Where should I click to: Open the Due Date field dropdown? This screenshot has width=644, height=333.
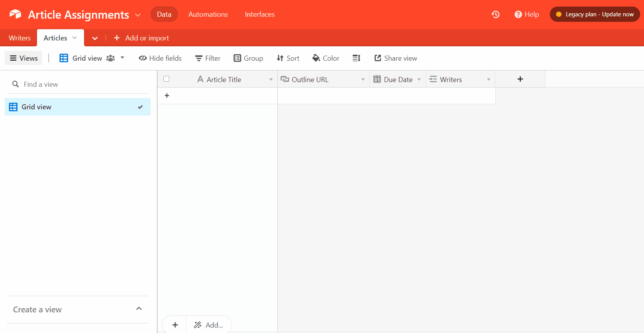click(419, 80)
